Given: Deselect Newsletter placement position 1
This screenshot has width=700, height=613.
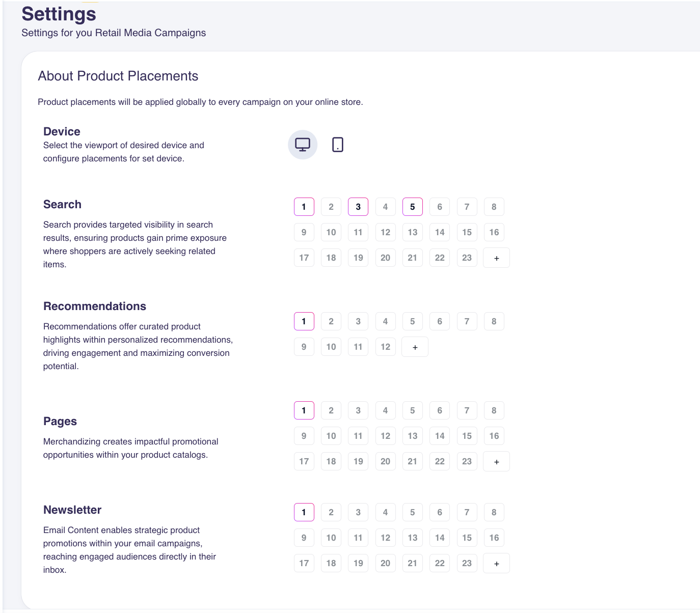Looking at the screenshot, I should click(x=304, y=512).
